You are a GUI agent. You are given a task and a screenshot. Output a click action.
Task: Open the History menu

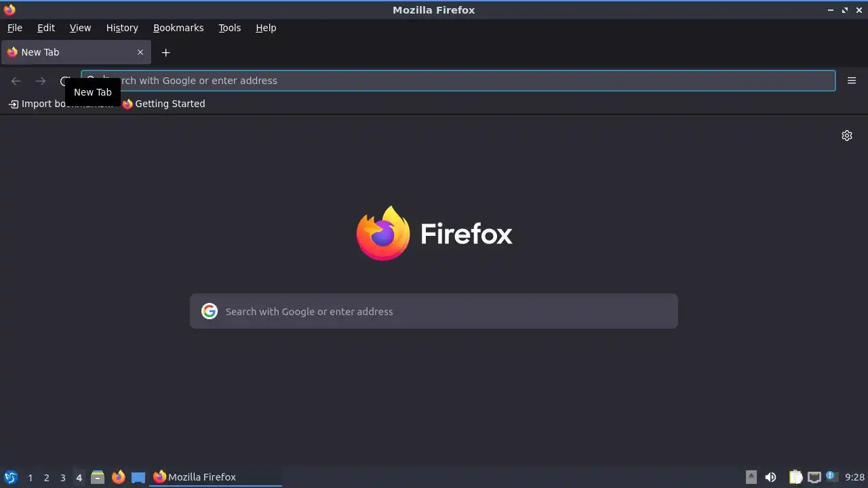122,28
